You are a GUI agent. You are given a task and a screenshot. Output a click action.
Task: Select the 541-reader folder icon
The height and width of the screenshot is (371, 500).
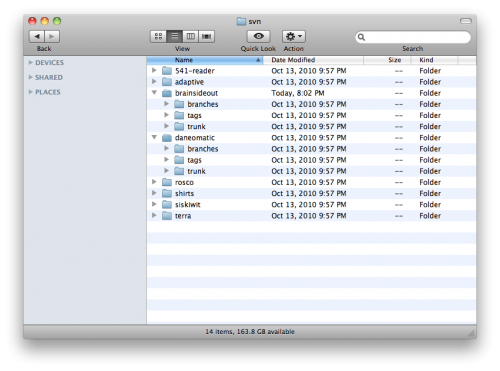point(167,71)
